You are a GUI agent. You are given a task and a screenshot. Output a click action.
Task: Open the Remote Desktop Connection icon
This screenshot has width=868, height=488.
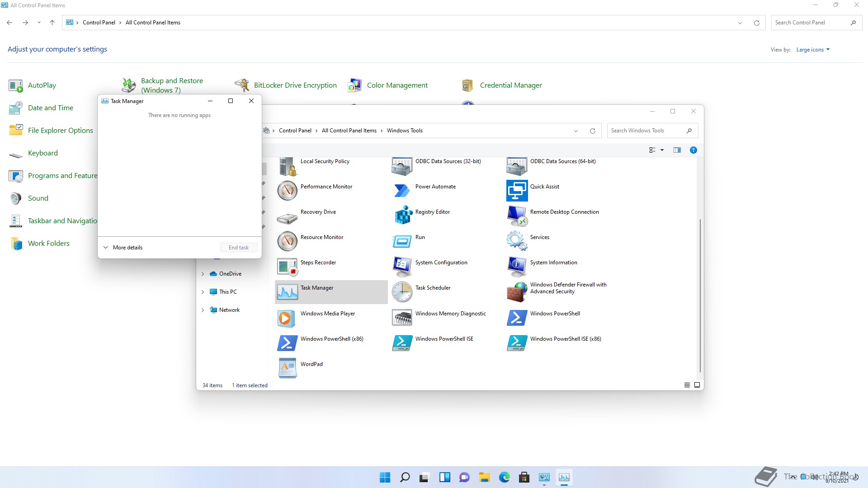coord(517,216)
